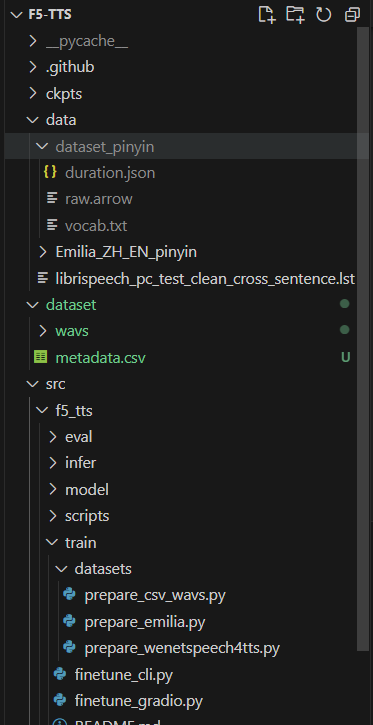The width and height of the screenshot is (373, 725).
Task: Click Python icon of prepare_wenetspeech4tts.py
Action: pyautogui.click(x=69, y=648)
